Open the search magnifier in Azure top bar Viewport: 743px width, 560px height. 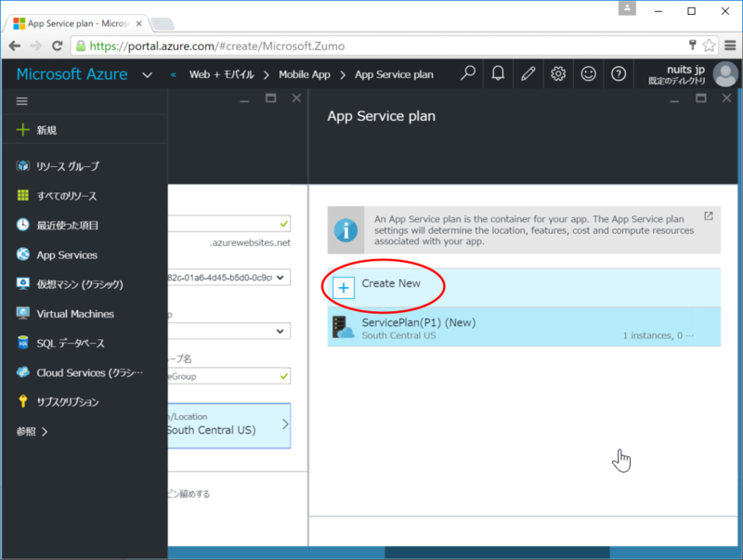[468, 74]
